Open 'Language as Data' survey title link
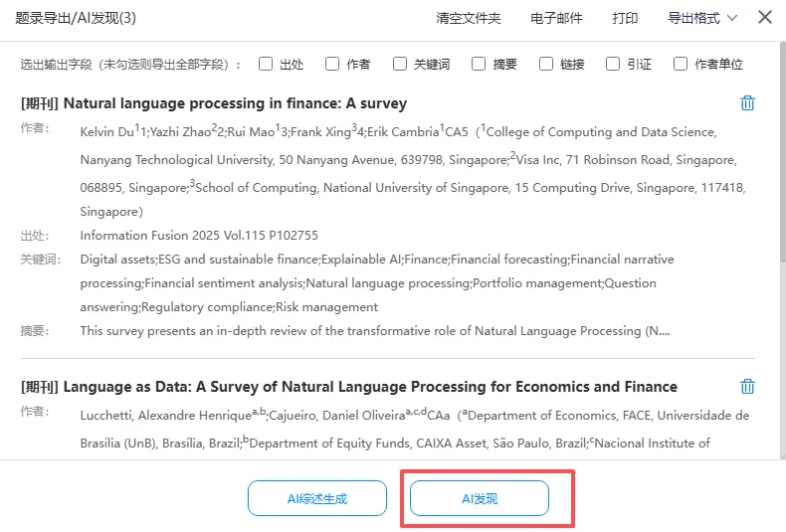The height and width of the screenshot is (532, 786). 370,387
